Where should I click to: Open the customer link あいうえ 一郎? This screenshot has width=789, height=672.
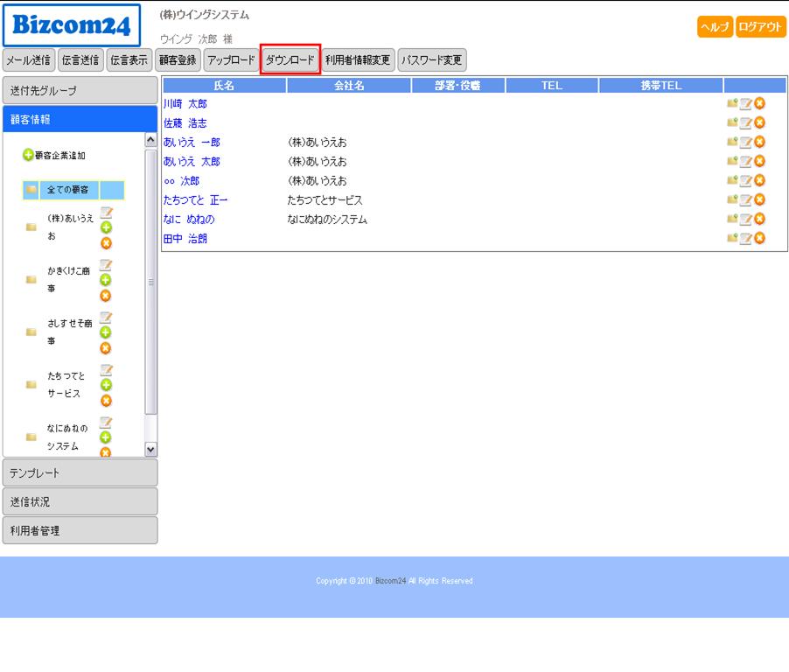tap(192, 143)
